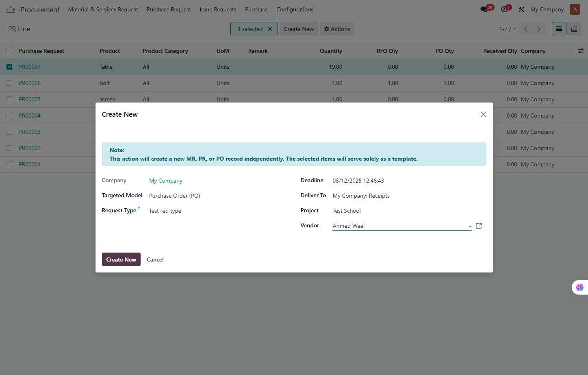Open the Purchase menu

[256, 9]
